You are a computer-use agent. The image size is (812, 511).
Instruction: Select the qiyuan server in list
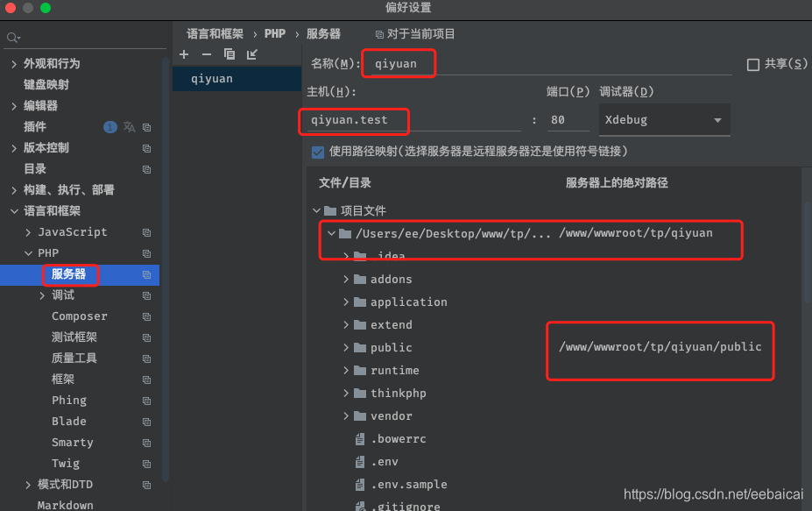212,79
